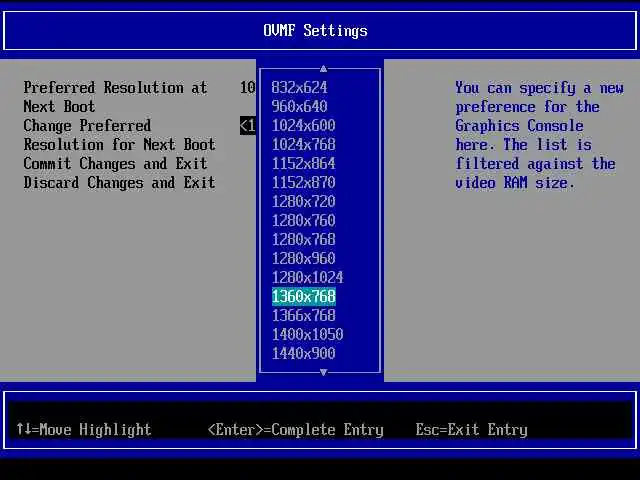Choose 960x640 from the resolution list
This screenshot has width=640, height=480.
[x=299, y=107]
